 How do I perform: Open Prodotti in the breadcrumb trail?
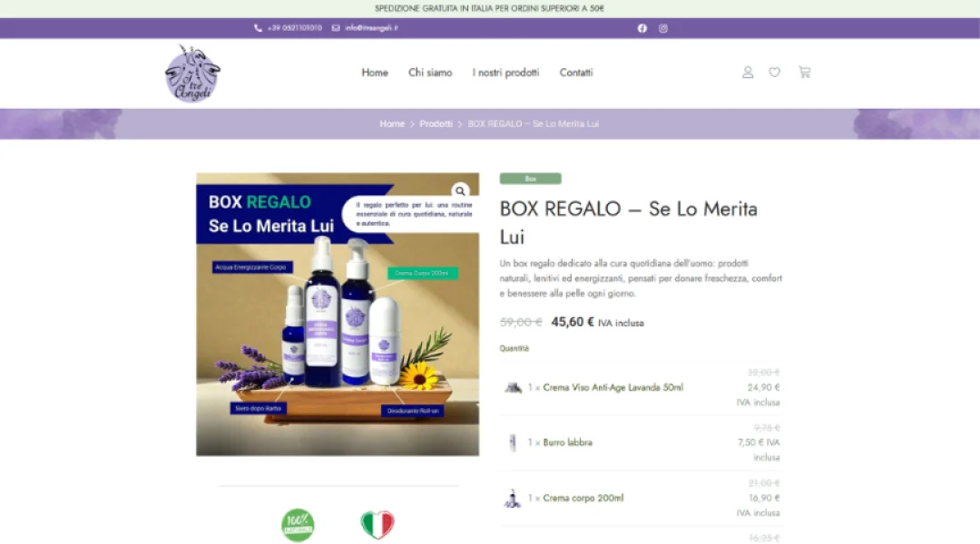click(436, 123)
